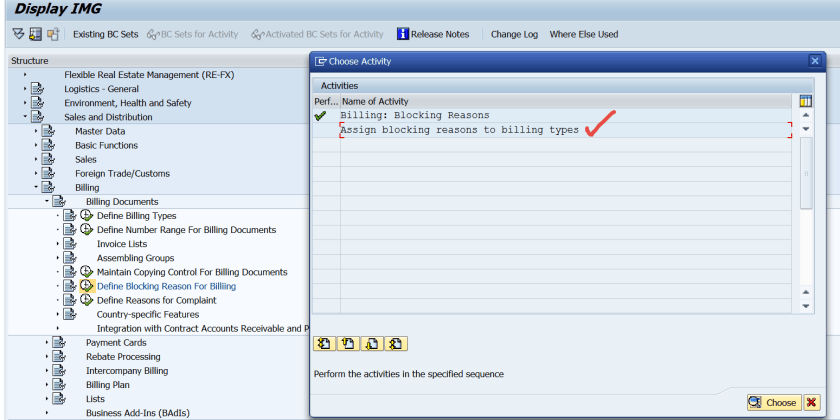Click the Perf... column header
Viewport: 840px width, 420px height.
pyautogui.click(x=326, y=101)
